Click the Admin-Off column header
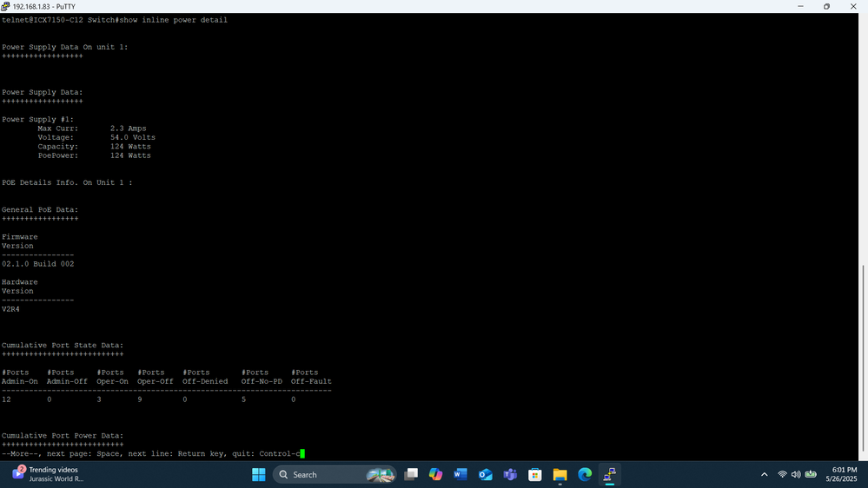 pos(67,377)
